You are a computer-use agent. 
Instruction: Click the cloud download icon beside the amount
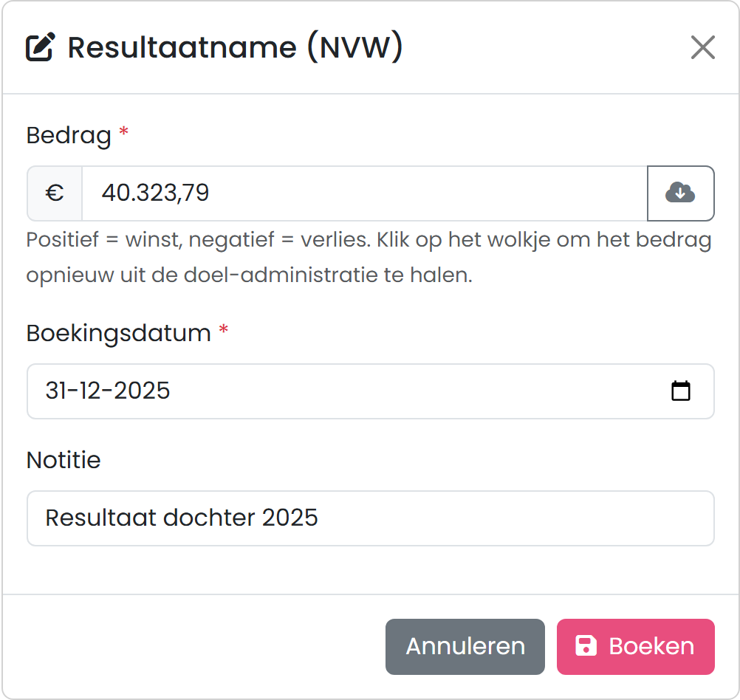[680, 193]
